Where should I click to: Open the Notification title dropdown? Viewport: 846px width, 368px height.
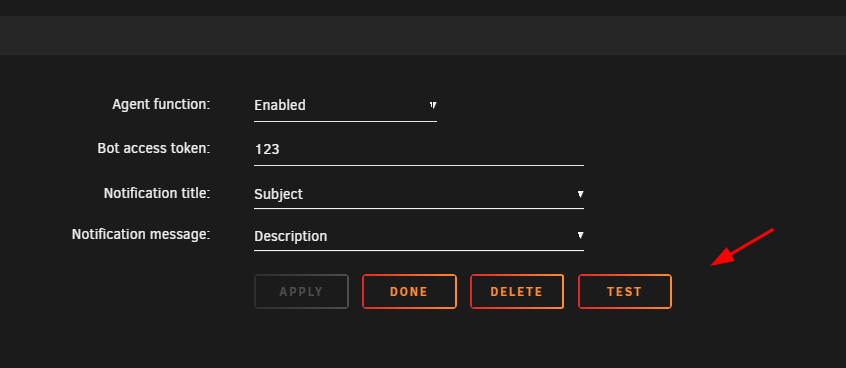tap(419, 194)
